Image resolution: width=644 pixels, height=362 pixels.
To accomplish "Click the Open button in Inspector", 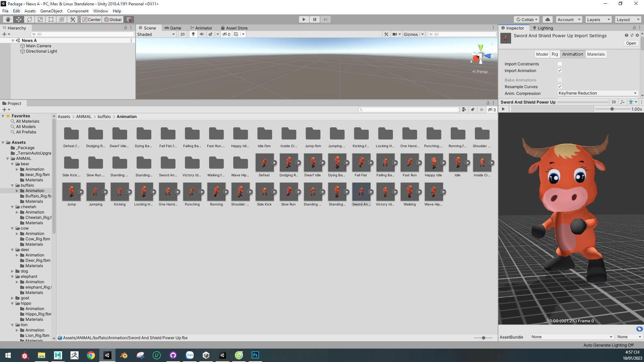I will pyautogui.click(x=631, y=43).
